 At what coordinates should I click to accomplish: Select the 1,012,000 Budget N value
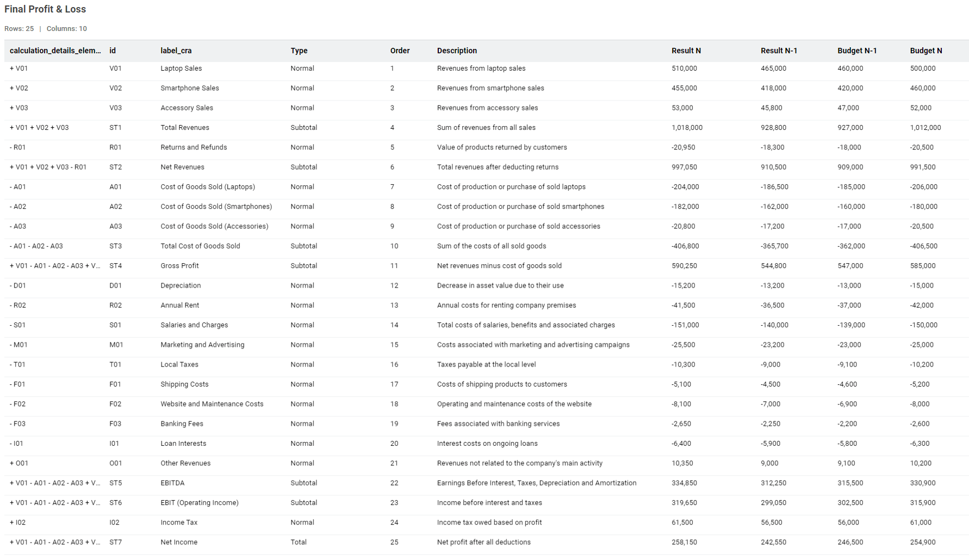925,128
